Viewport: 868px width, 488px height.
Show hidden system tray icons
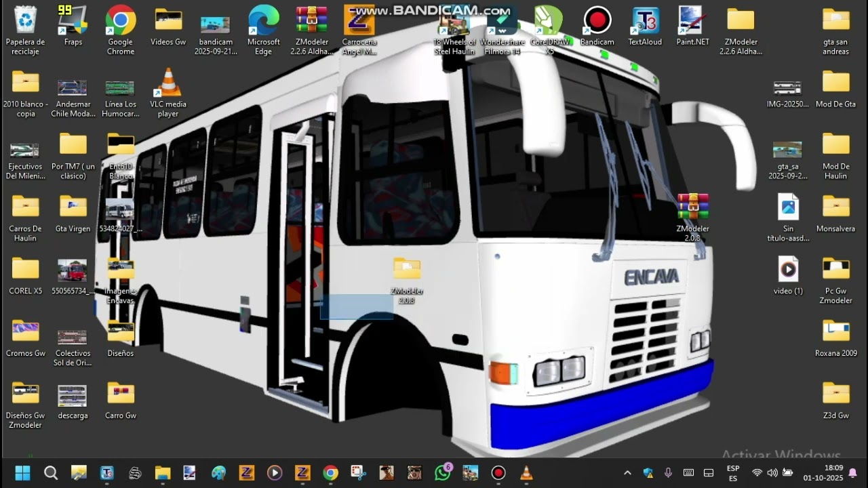(627, 472)
